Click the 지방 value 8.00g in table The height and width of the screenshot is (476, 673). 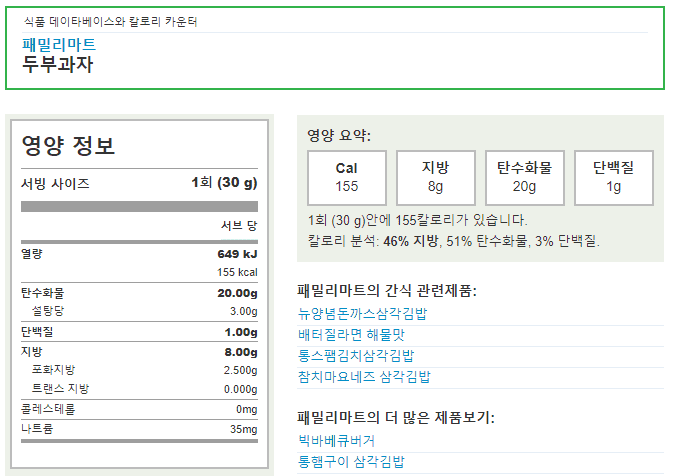pos(241,352)
